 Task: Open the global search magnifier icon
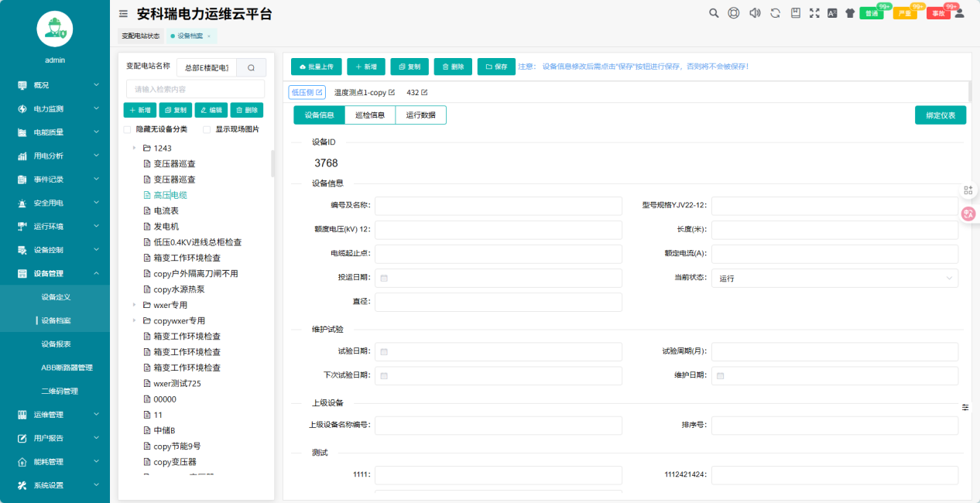pyautogui.click(x=714, y=13)
